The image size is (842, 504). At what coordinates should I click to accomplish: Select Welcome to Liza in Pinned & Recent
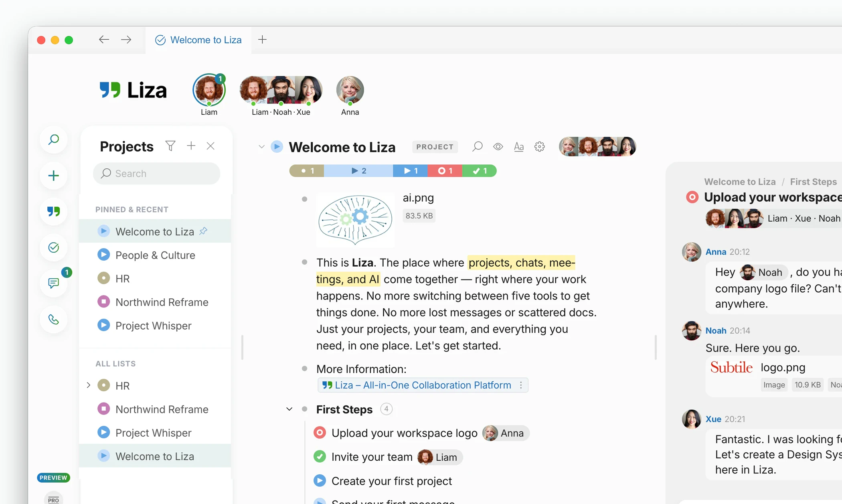point(155,231)
